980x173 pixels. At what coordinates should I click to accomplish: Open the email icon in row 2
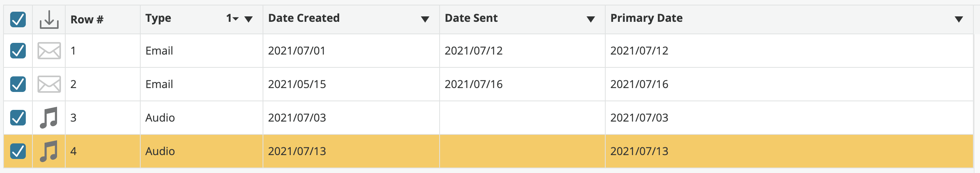pyautogui.click(x=49, y=84)
